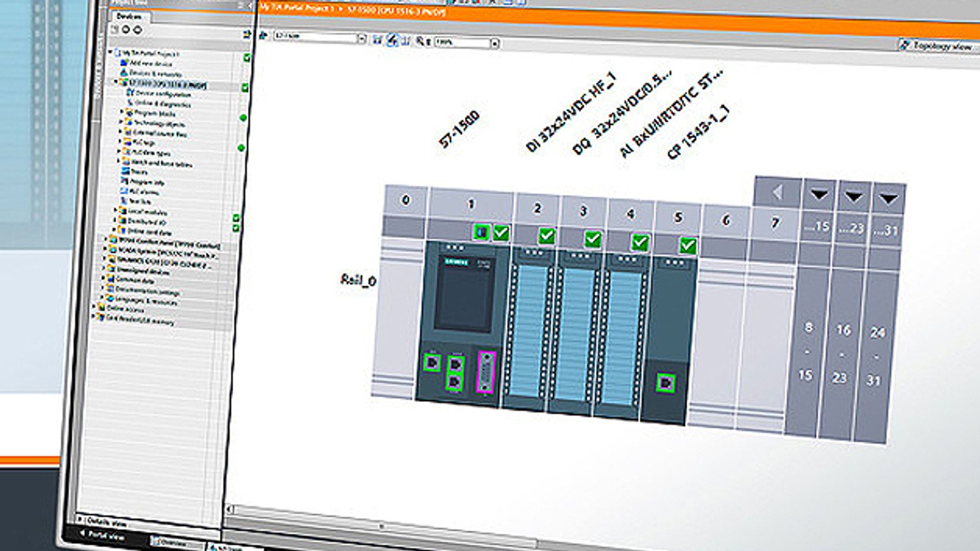Click the small CPU status icon in slot 1
980x551 pixels.
pos(481,232)
